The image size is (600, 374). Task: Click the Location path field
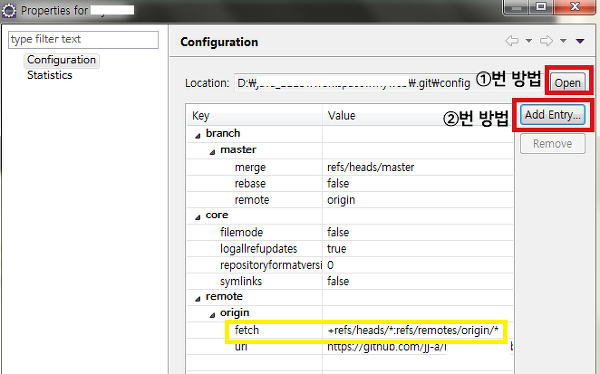(x=354, y=83)
